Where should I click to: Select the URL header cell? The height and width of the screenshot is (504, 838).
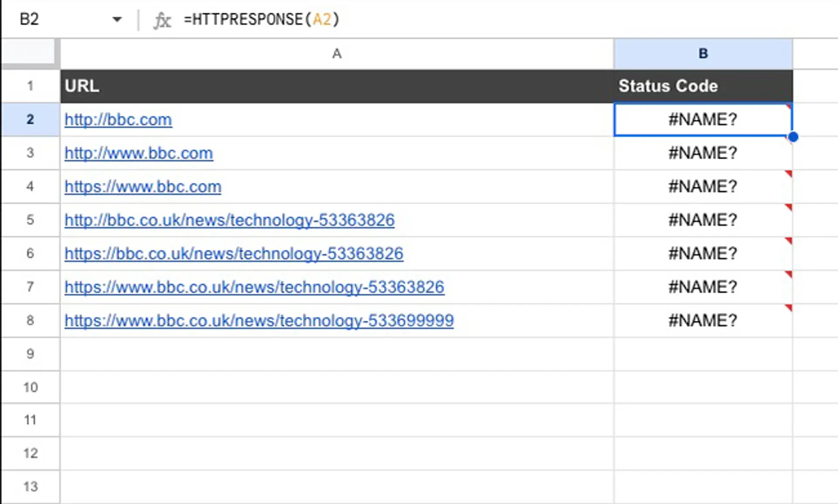click(x=337, y=86)
